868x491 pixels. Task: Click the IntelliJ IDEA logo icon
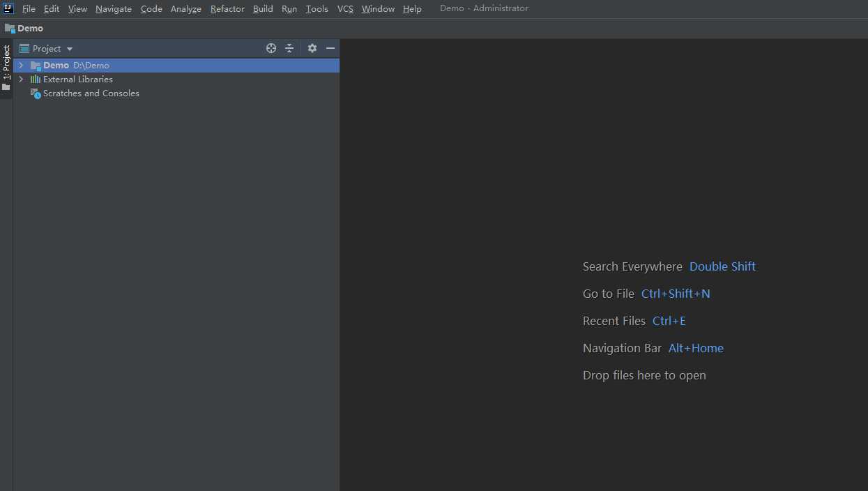tap(9, 8)
